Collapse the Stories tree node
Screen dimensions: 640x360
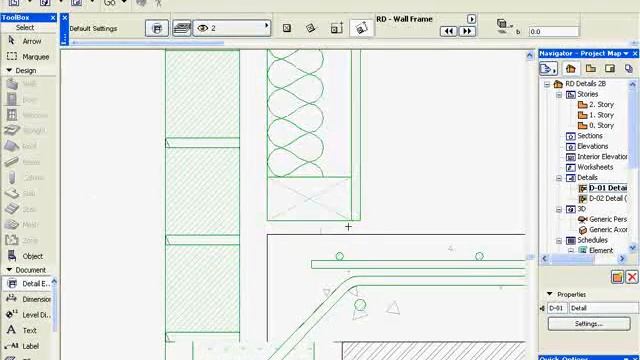click(x=559, y=95)
